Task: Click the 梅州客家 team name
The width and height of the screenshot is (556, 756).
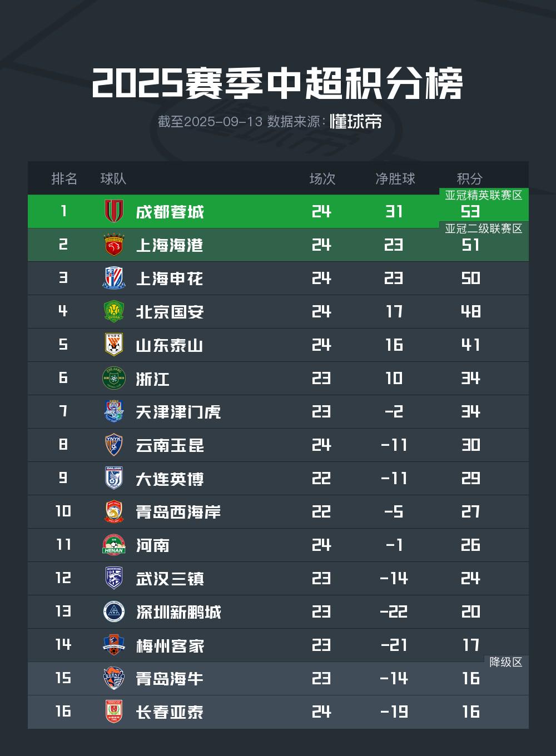Action: tap(170, 645)
